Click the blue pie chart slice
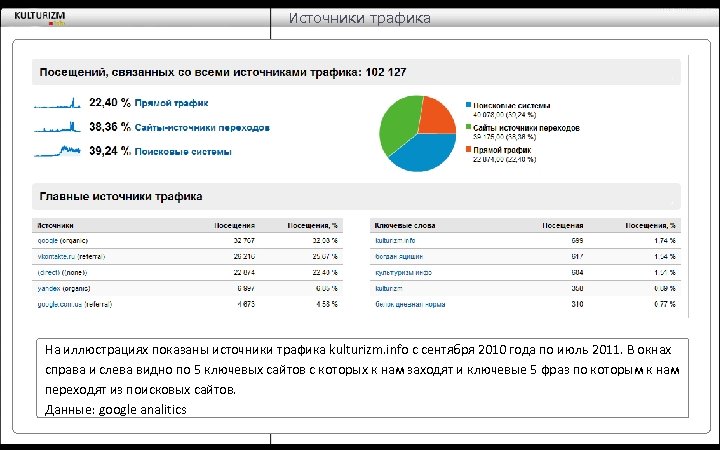The height and width of the screenshot is (450, 720). click(425, 154)
